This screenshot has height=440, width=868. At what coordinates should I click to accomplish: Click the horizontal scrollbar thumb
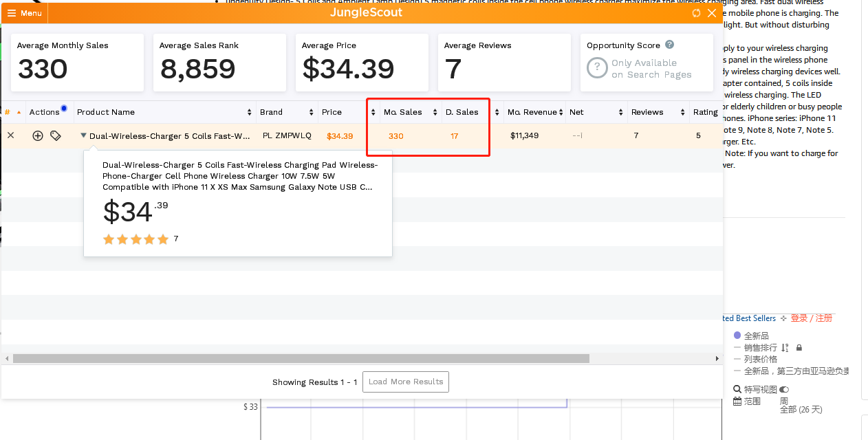301,358
